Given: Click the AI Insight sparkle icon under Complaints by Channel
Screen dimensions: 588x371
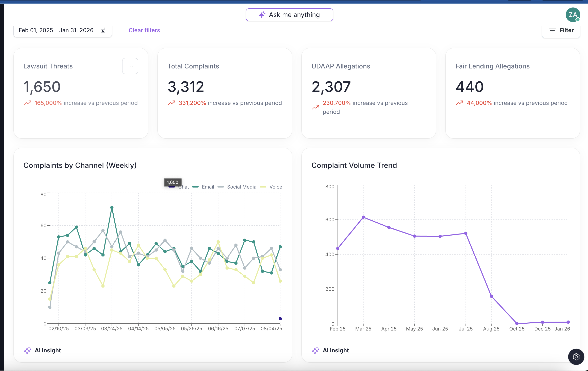Looking at the screenshot, I should click(28, 350).
